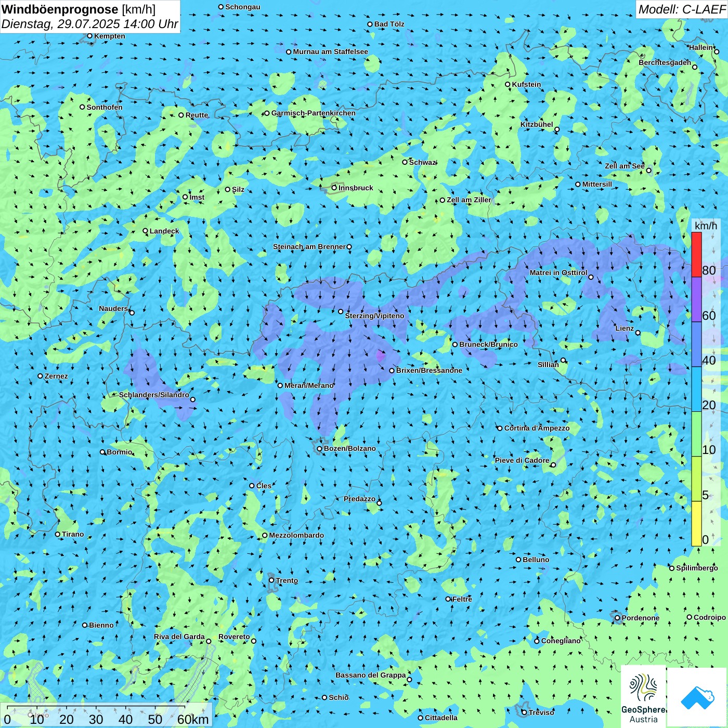Click the Innsbruck city marker
The width and height of the screenshot is (728, 728).
334,188
